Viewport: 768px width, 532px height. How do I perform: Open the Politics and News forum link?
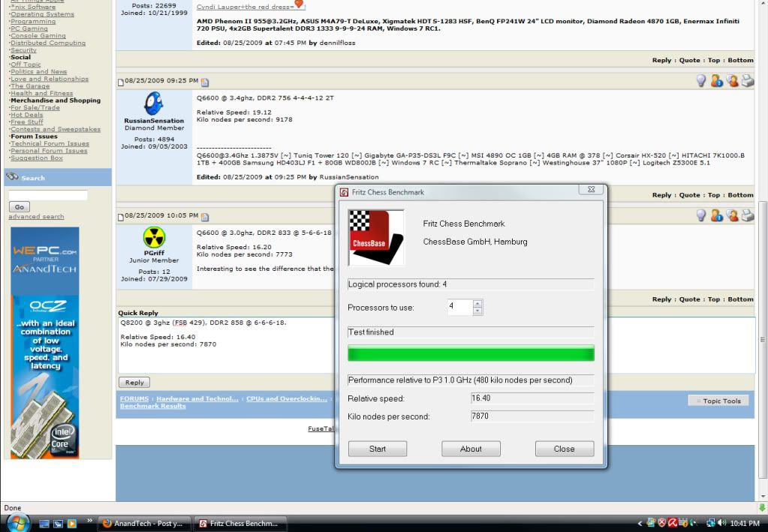(x=39, y=71)
